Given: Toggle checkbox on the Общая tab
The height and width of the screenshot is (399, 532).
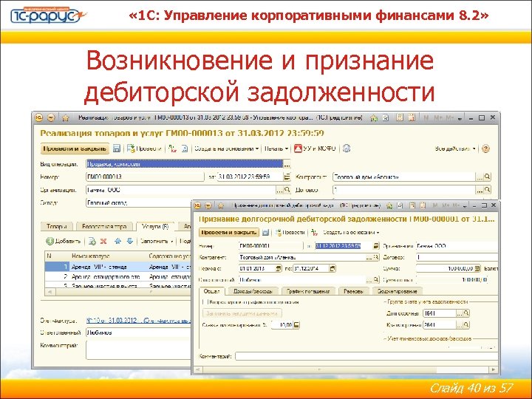Looking at the screenshot, I should pos(205,301).
